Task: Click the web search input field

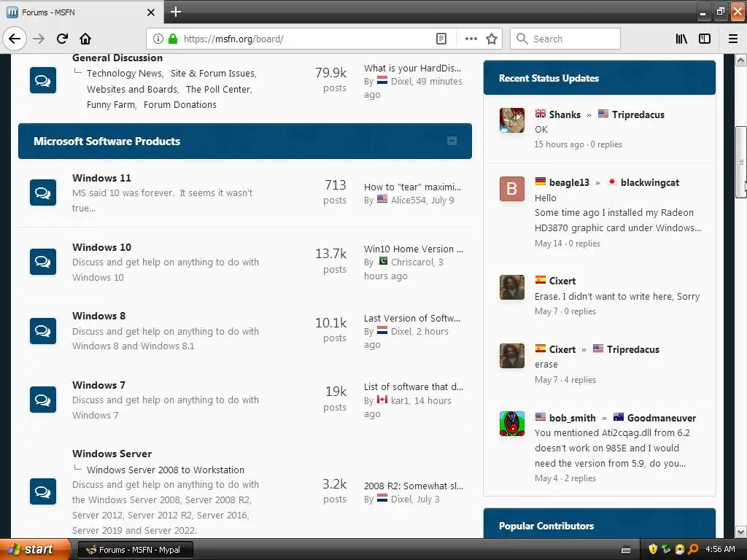Action: 565,39
